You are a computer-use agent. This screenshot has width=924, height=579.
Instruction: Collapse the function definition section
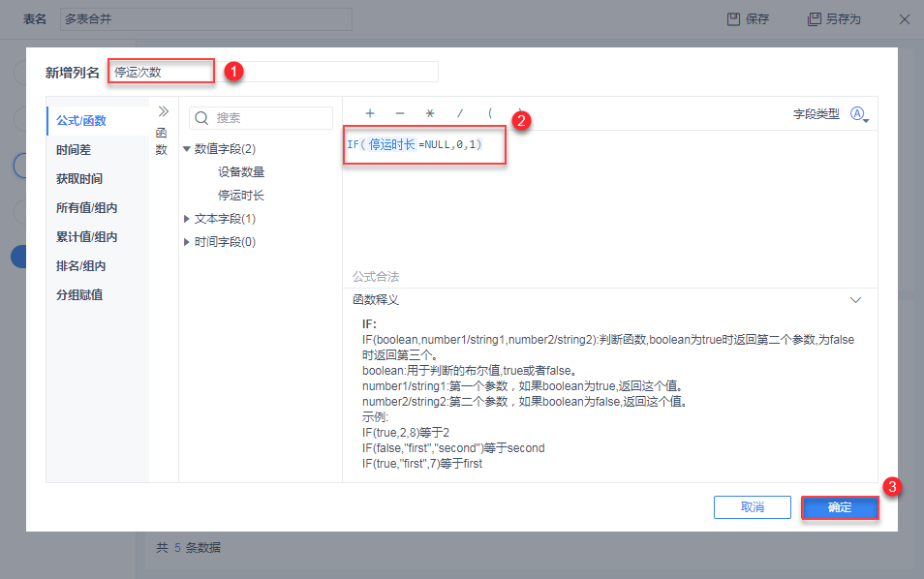click(855, 300)
